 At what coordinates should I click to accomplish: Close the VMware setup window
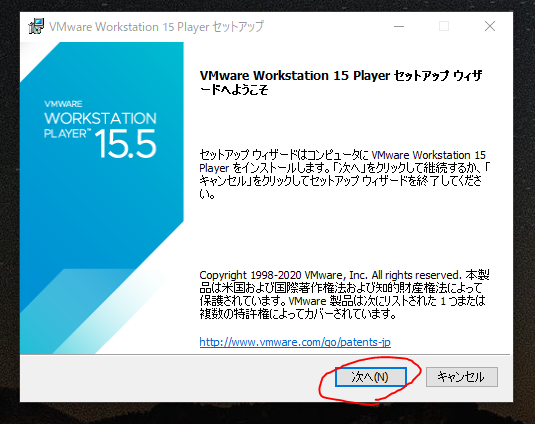tap(490, 26)
